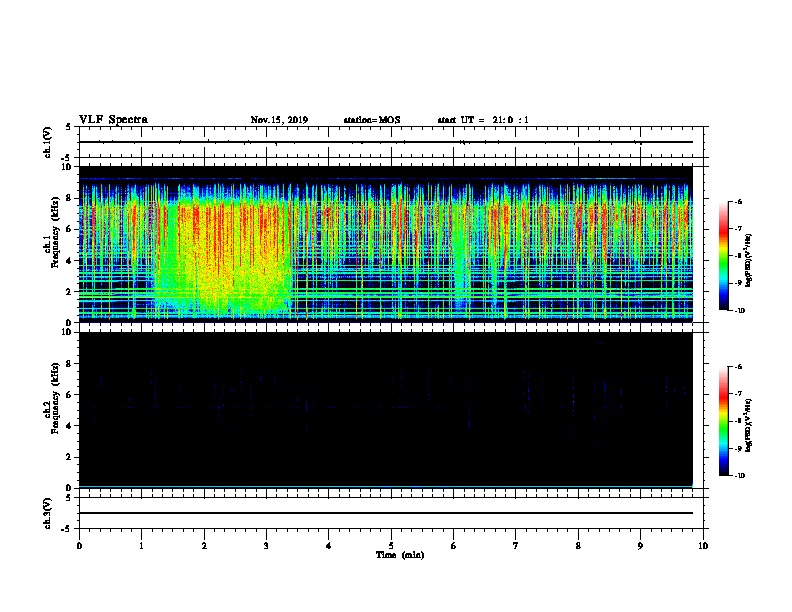Click the 'ch.1(V)' axis label

tap(48, 142)
